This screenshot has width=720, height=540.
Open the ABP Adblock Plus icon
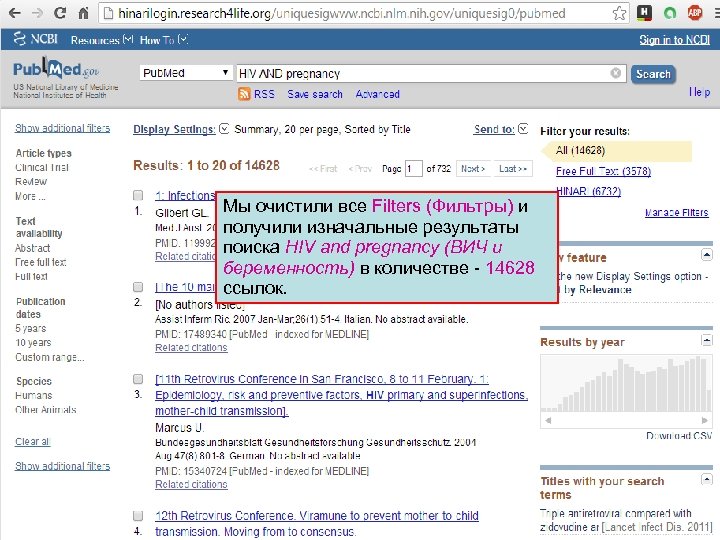[695, 13]
